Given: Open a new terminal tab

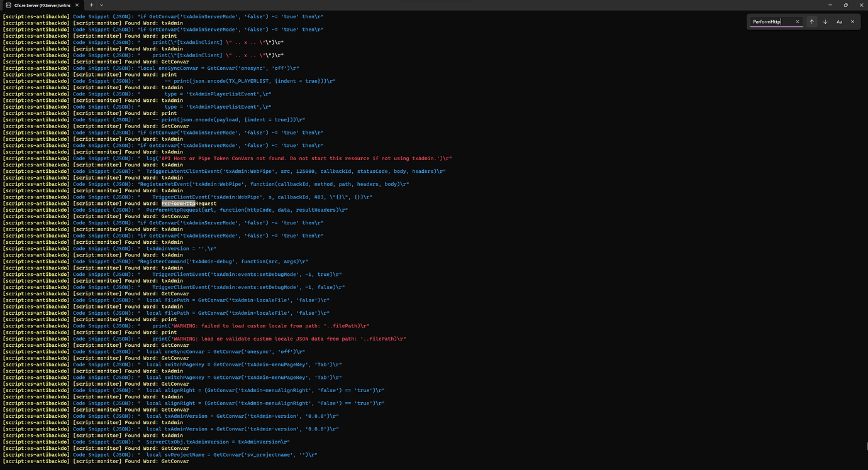Looking at the screenshot, I should pyautogui.click(x=92, y=4).
